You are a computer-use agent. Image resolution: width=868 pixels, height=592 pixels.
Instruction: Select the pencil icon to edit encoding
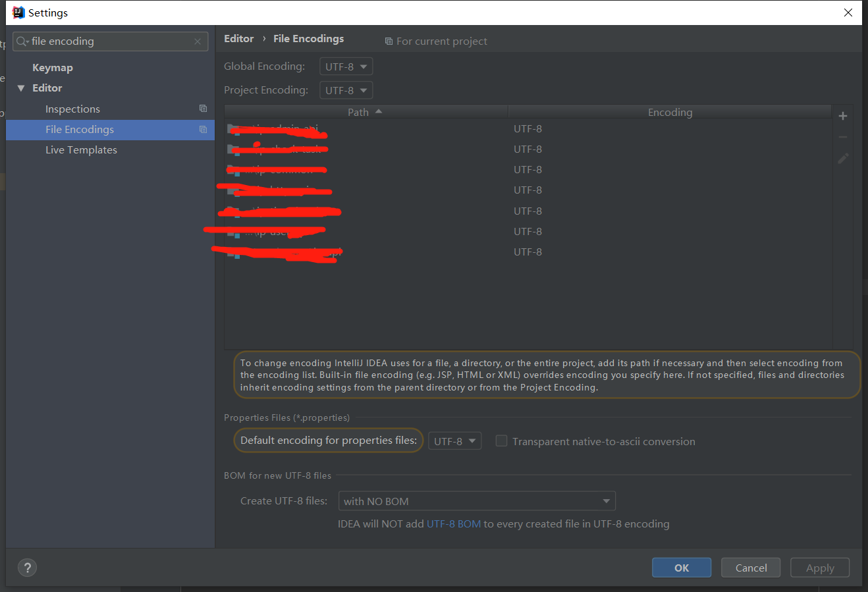(843, 158)
